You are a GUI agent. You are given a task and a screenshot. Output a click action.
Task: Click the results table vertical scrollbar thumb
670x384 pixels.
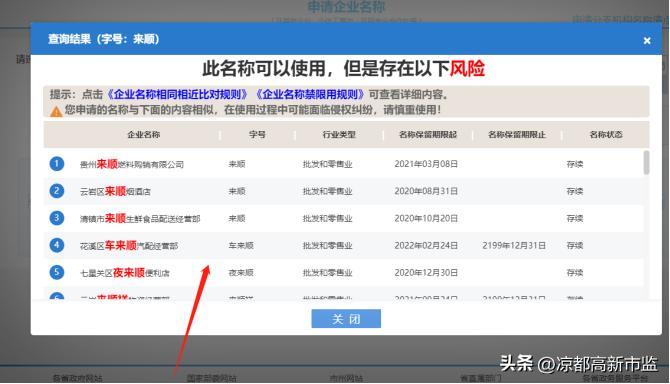pos(646,162)
